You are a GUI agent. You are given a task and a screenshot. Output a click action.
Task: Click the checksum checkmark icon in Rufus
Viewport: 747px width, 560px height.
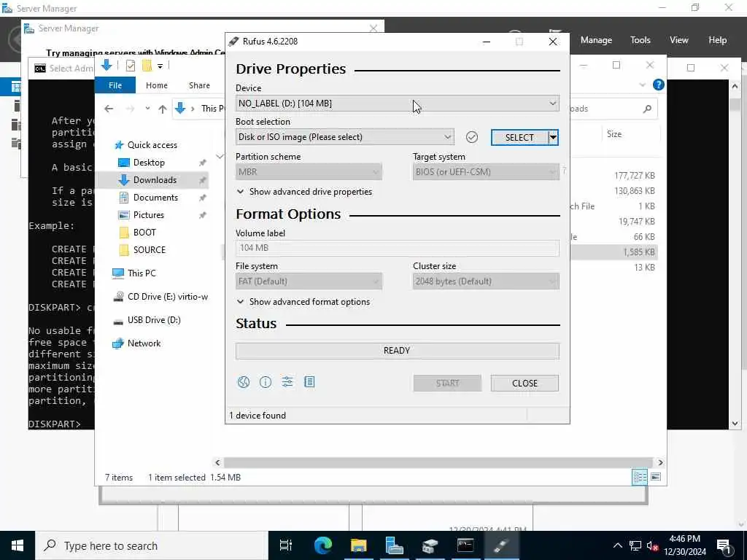[x=472, y=137]
